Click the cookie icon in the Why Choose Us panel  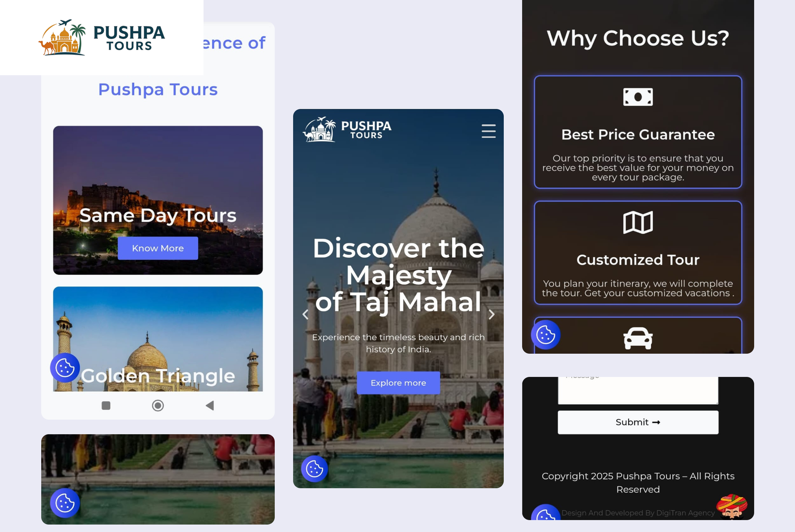tap(546, 335)
